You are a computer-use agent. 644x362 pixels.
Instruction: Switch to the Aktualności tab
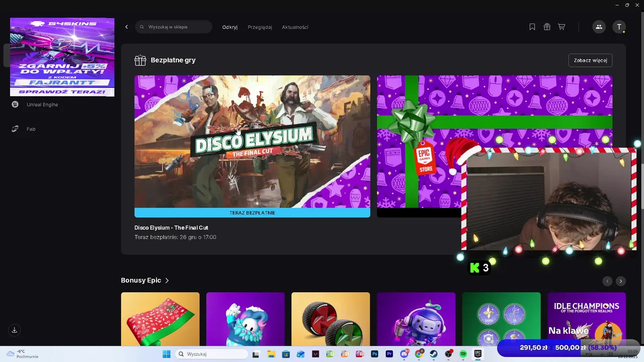tap(295, 27)
